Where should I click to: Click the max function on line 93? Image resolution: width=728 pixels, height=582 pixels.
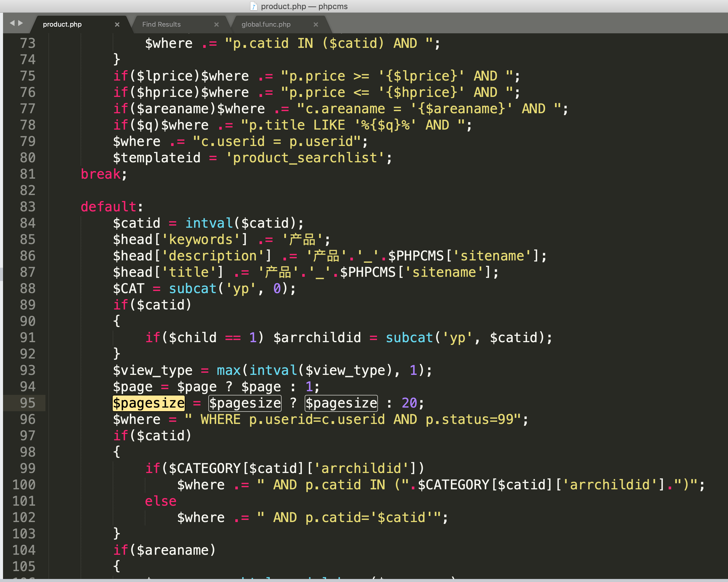[229, 370]
